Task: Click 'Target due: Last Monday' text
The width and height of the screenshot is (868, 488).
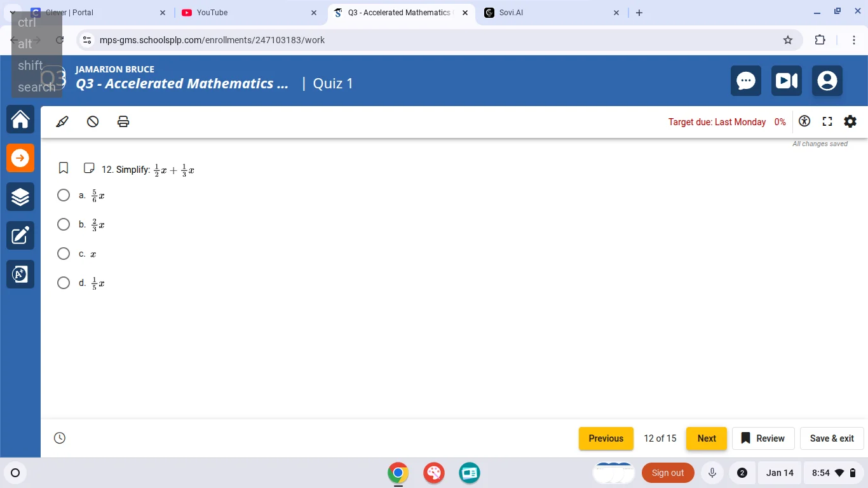Action: click(x=717, y=122)
